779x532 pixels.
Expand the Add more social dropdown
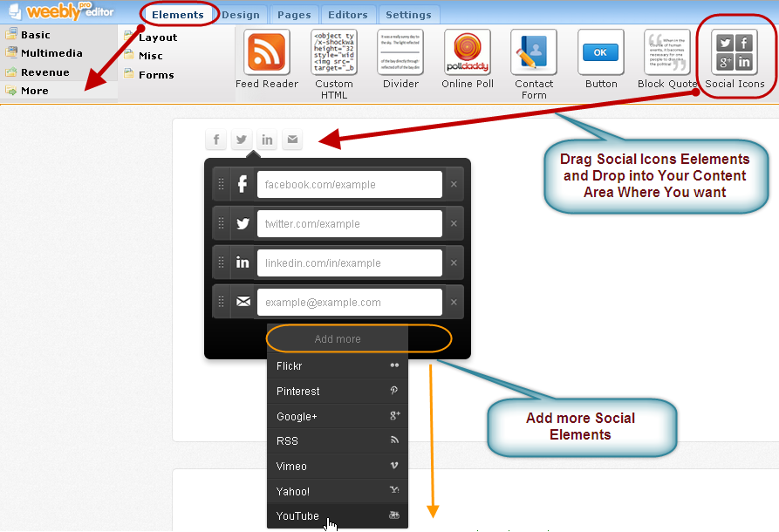(x=338, y=339)
